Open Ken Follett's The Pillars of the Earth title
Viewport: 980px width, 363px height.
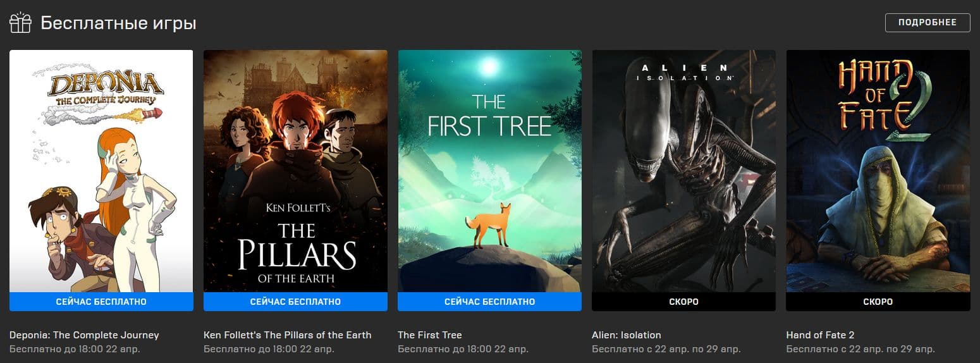point(288,335)
